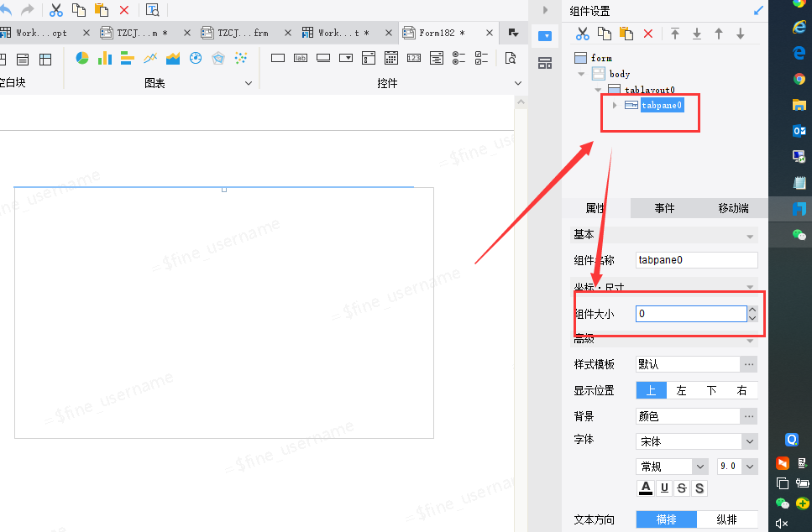Viewport: 812px width, 532px height.
Task: Toggle underline text style button
Action: click(664, 488)
